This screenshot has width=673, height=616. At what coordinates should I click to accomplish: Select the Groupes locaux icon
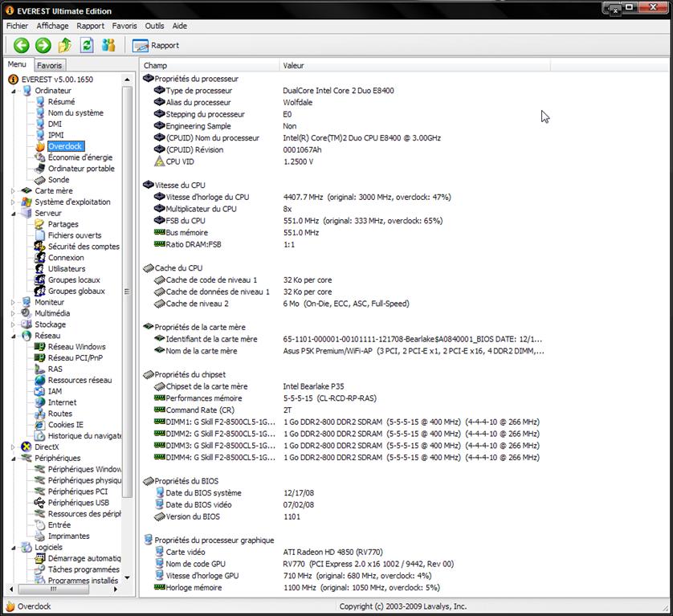click(x=40, y=279)
